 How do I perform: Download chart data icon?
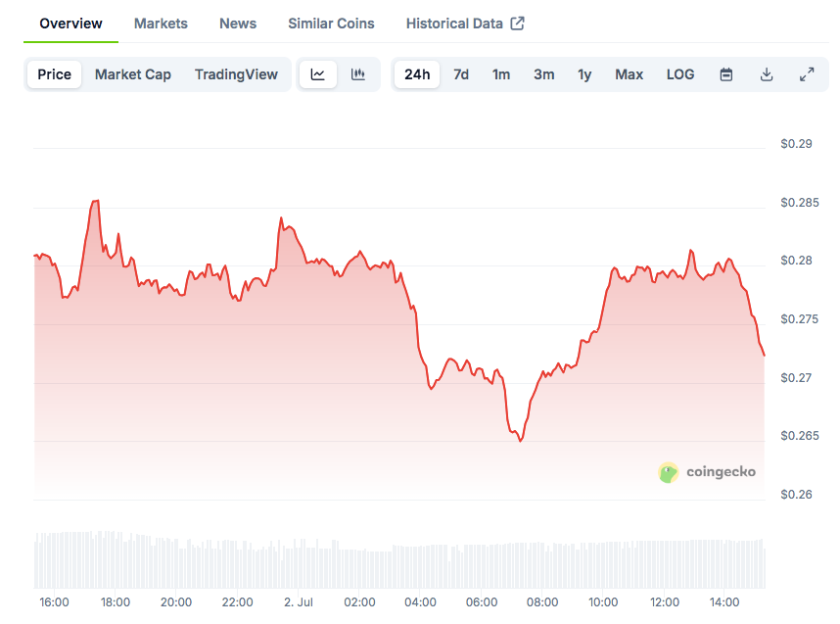[767, 74]
